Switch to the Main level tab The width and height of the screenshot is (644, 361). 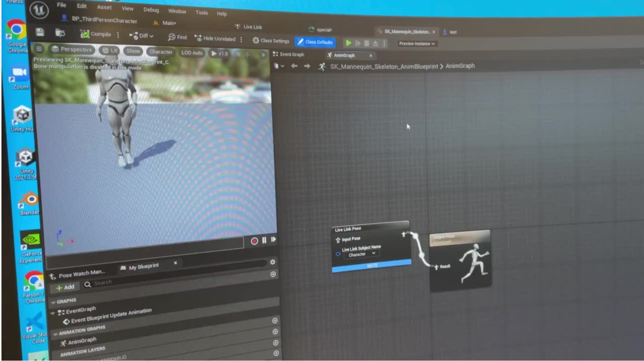(x=165, y=23)
